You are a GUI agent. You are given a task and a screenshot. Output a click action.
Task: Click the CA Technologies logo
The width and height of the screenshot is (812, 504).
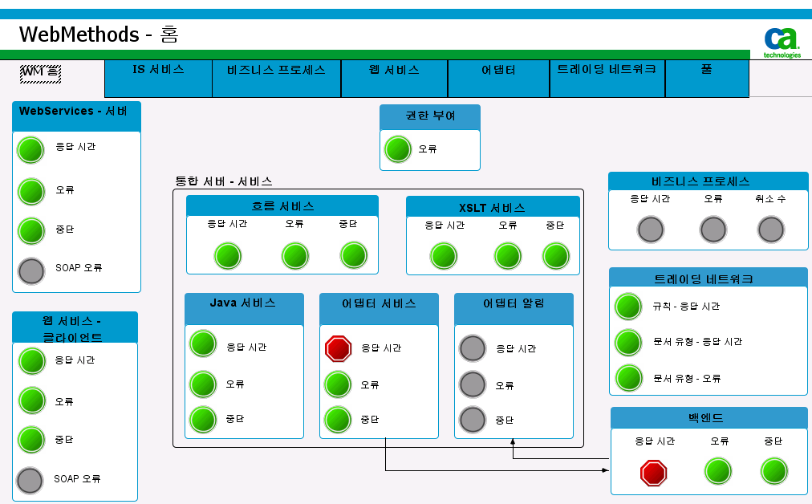tap(782, 43)
